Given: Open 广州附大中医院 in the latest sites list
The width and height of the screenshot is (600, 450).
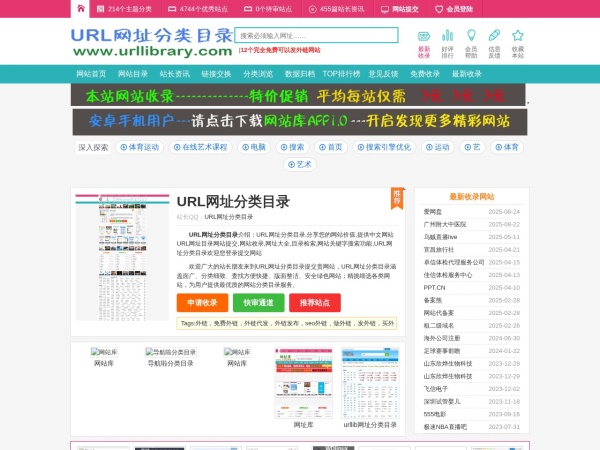Looking at the screenshot, I should [x=445, y=224].
